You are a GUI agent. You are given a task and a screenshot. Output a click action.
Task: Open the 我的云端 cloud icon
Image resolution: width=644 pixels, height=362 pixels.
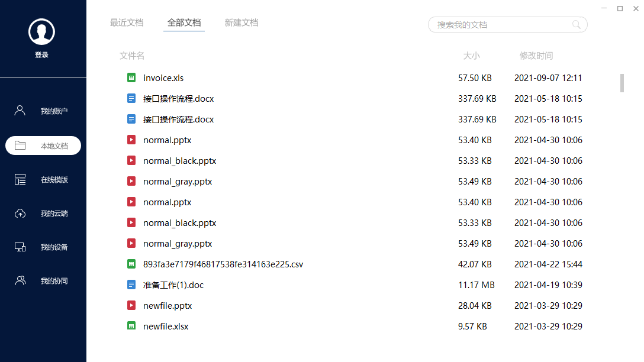coord(20,213)
